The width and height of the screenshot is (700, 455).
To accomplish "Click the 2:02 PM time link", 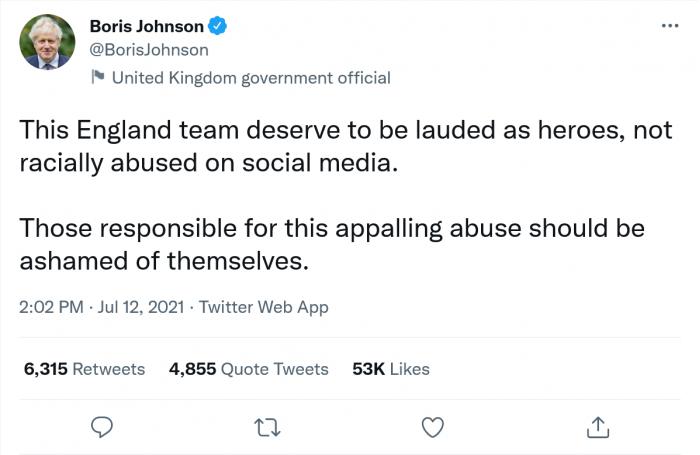I will coord(50,308).
